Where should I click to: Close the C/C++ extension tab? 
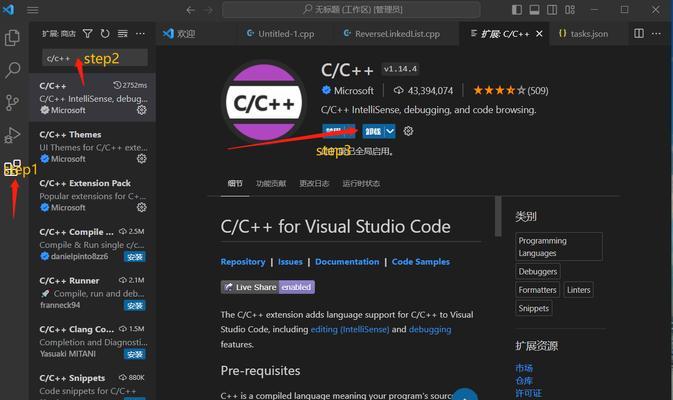click(x=540, y=33)
